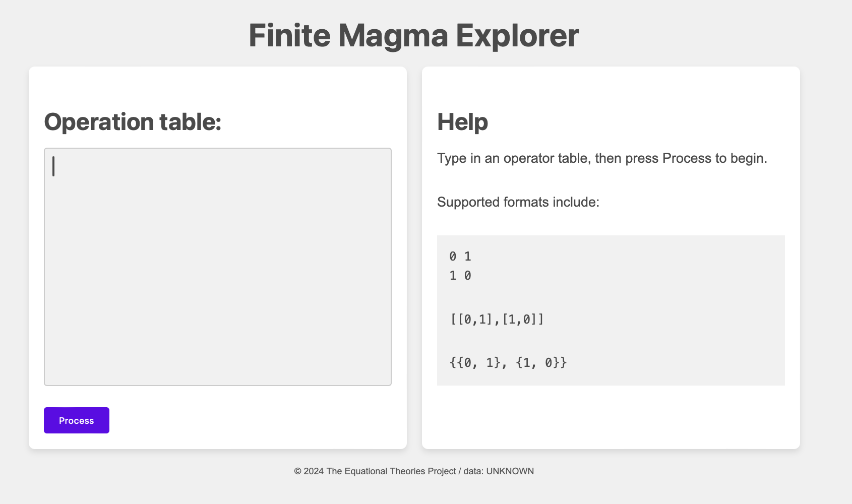Click the blinking text cursor in textarea

pyautogui.click(x=53, y=166)
